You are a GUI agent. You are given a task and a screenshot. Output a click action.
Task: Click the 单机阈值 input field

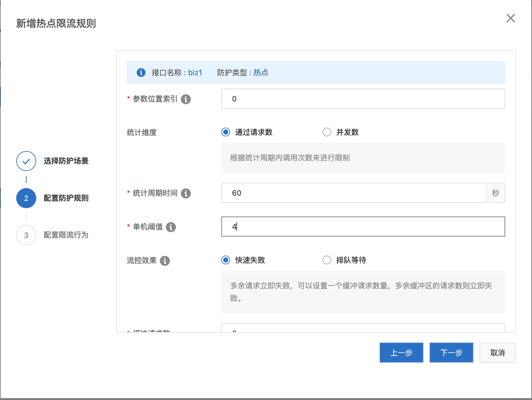[363, 227]
